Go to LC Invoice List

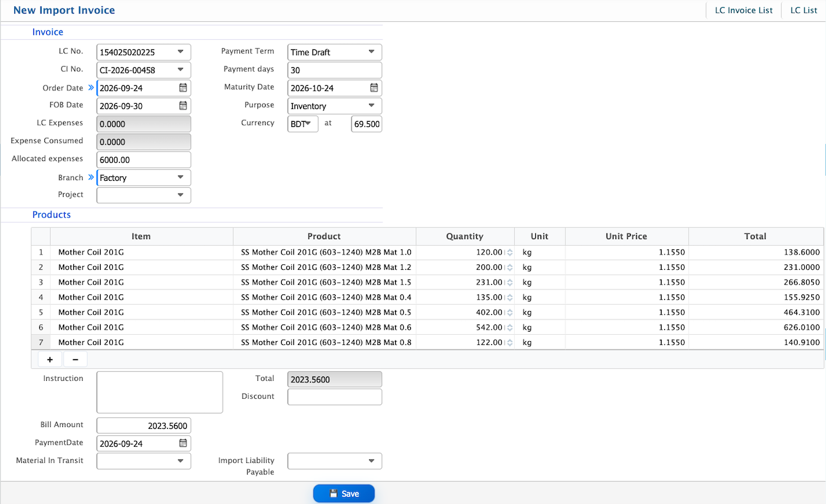point(744,10)
